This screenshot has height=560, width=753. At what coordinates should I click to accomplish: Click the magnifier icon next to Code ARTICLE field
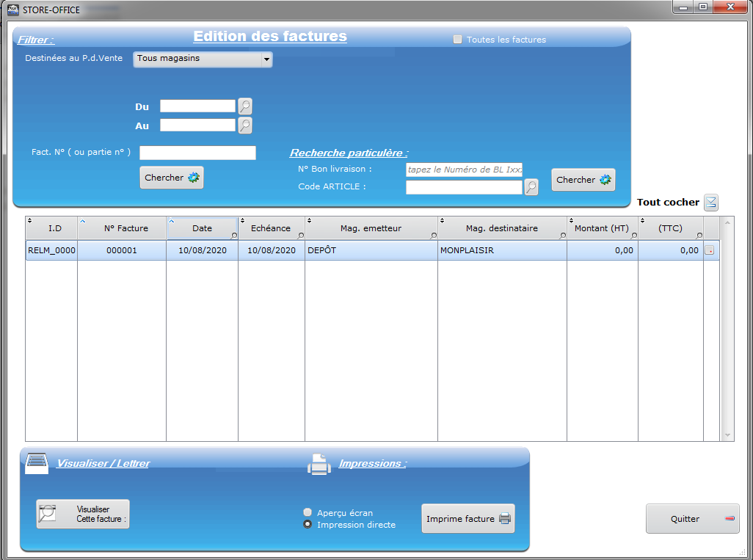tap(531, 187)
